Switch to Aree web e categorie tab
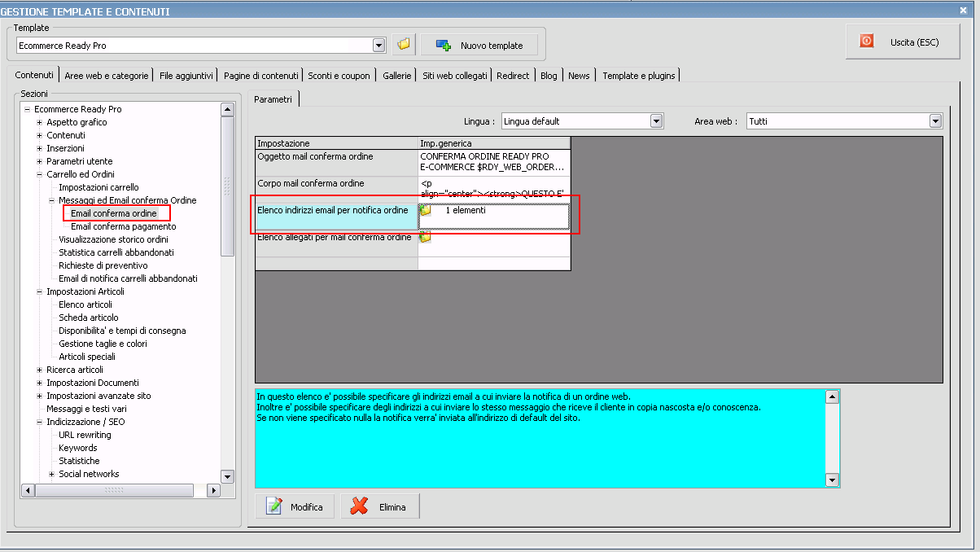 pyautogui.click(x=107, y=75)
